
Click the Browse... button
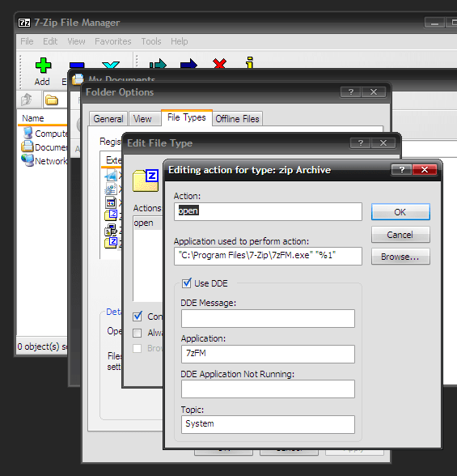(x=400, y=257)
